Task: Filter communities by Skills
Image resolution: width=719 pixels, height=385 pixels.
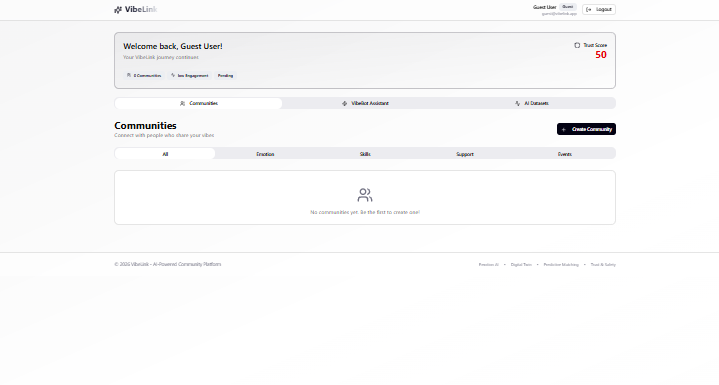Action: click(365, 154)
